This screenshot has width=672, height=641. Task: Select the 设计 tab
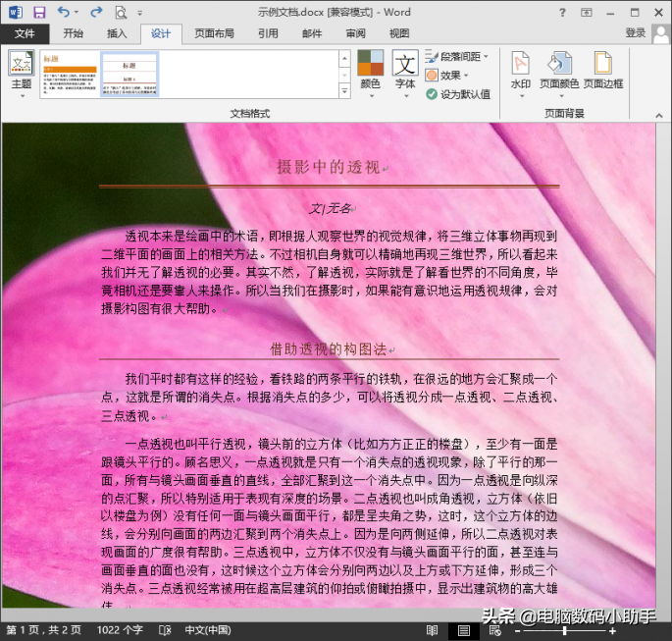(161, 34)
